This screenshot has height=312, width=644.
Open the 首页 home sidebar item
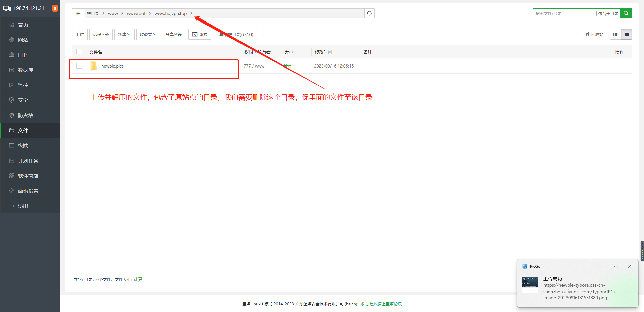[30, 25]
